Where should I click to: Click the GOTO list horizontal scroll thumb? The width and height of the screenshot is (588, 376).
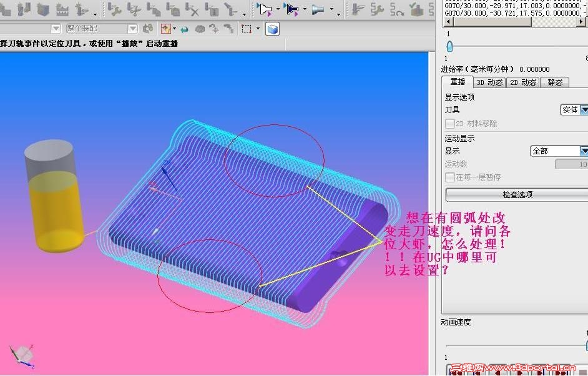tap(492, 22)
